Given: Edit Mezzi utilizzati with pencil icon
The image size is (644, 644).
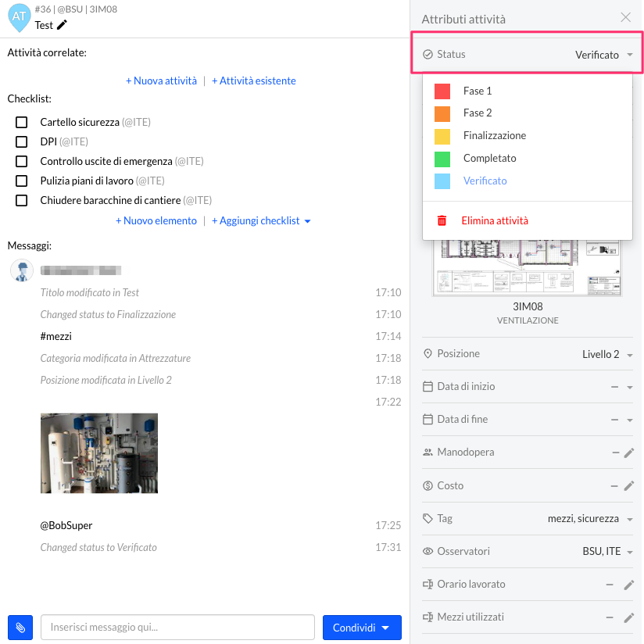Looking at the screenshot, I should (628, 617).
